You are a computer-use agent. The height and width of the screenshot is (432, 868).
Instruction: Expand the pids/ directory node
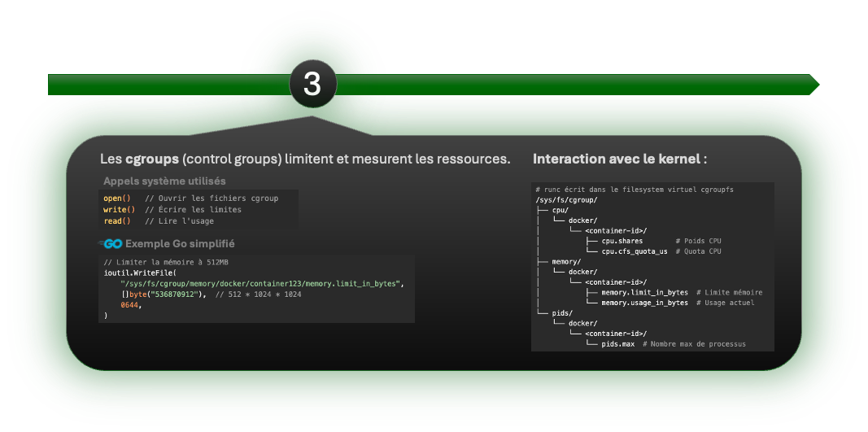(x=562, y=312)
